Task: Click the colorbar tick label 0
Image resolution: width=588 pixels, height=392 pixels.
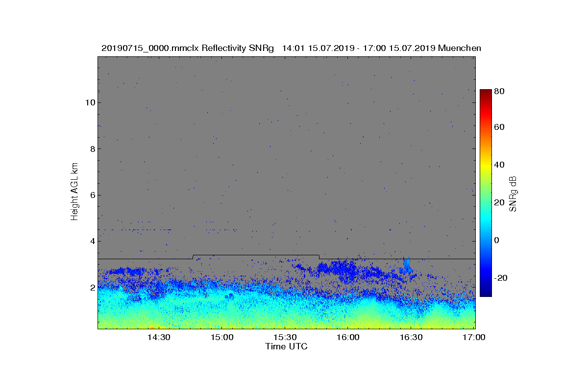Action: point(497,240)
